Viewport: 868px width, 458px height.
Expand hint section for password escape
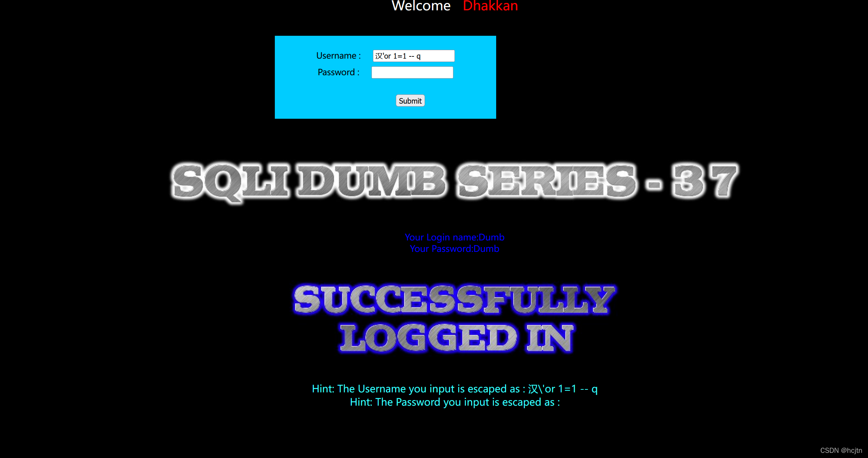[454, 402]
